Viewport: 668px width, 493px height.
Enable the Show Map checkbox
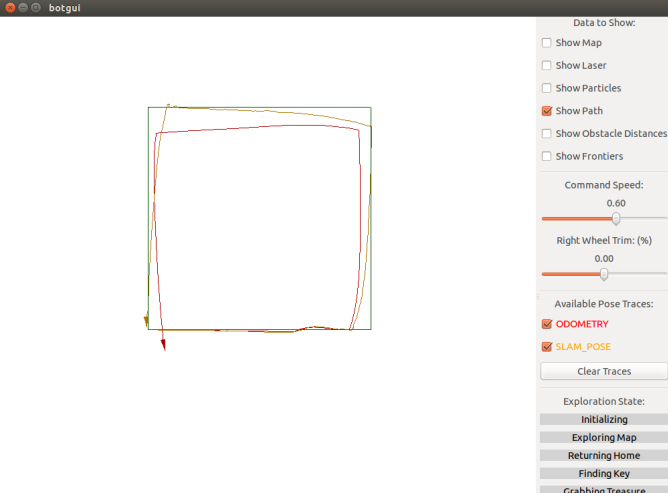[547, 43]
